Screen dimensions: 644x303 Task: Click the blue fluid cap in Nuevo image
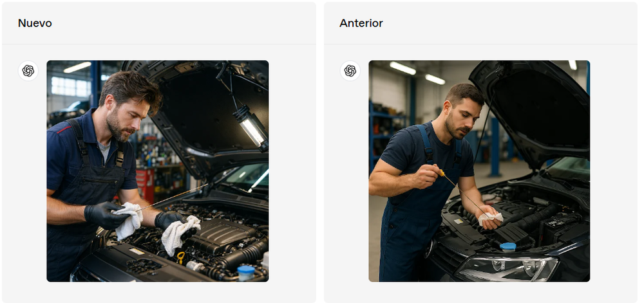point(246,272)
